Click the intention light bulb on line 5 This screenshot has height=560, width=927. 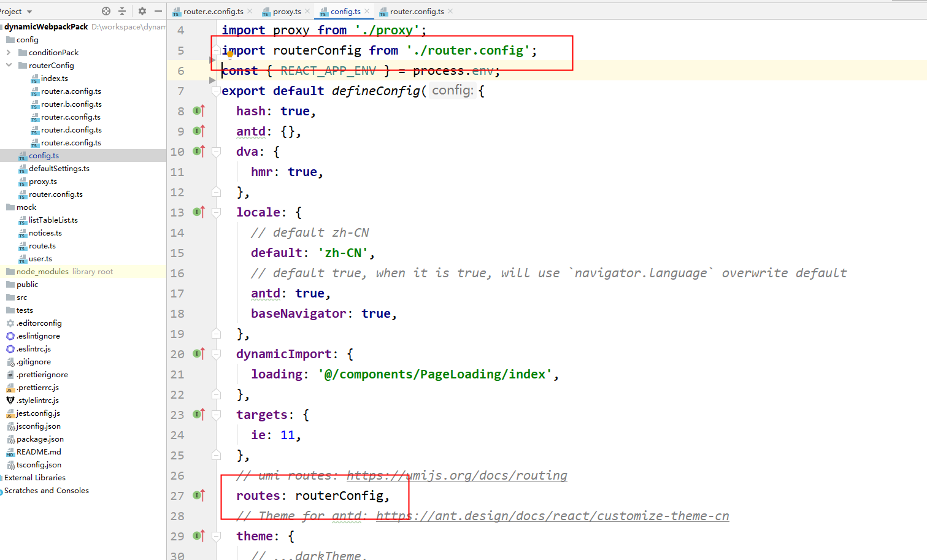tap(230, 54)
